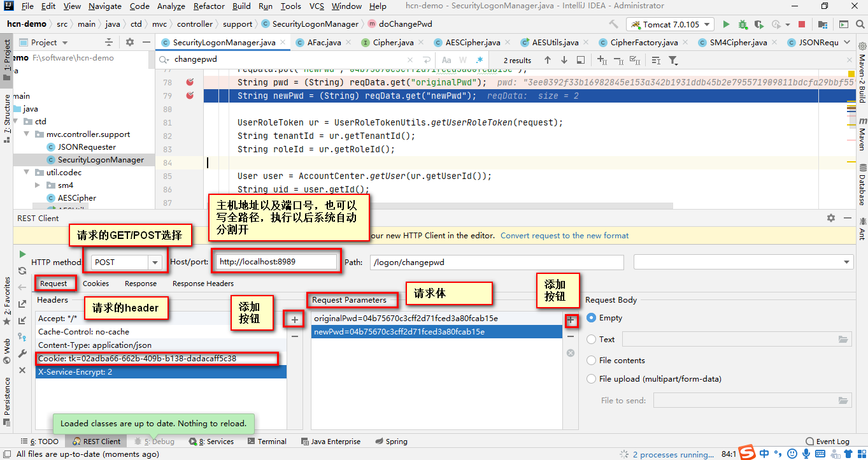Enable regex mode in the search bar

click(x=479, y=60)
